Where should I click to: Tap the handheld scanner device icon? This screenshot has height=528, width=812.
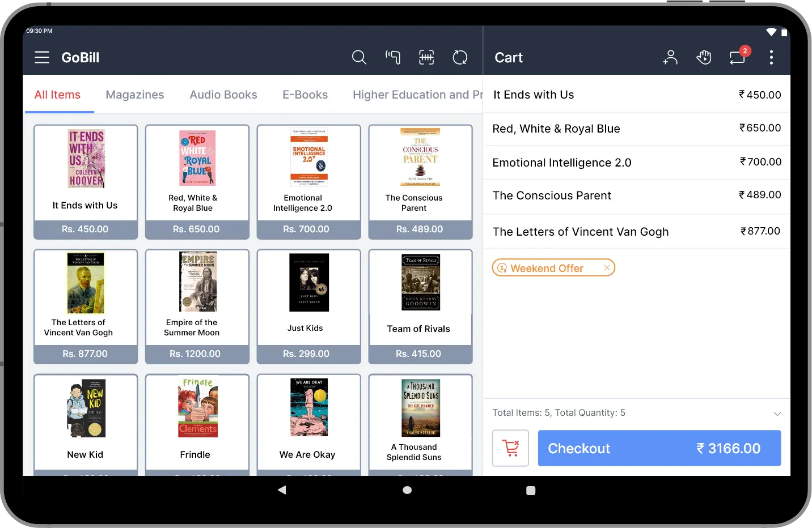[393, 57]
